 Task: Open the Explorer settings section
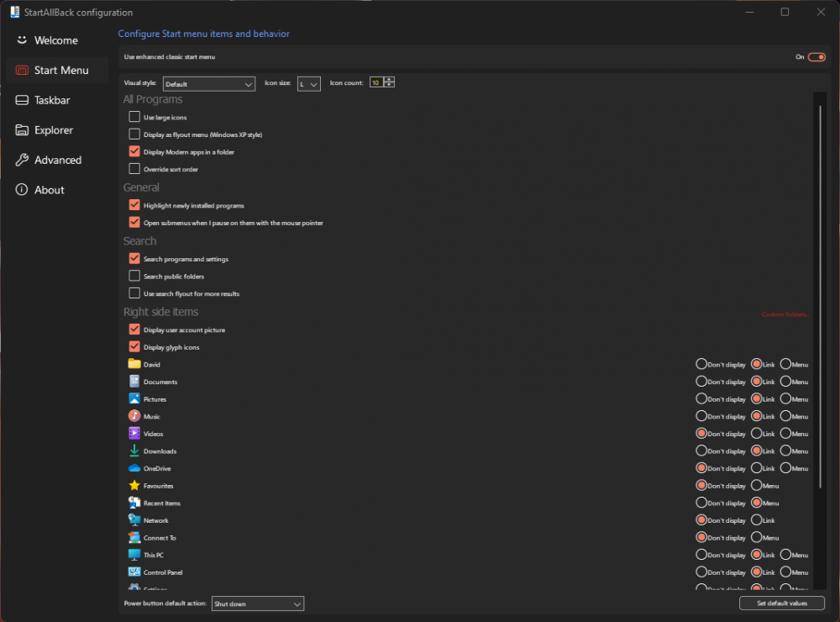click(53, 129)
